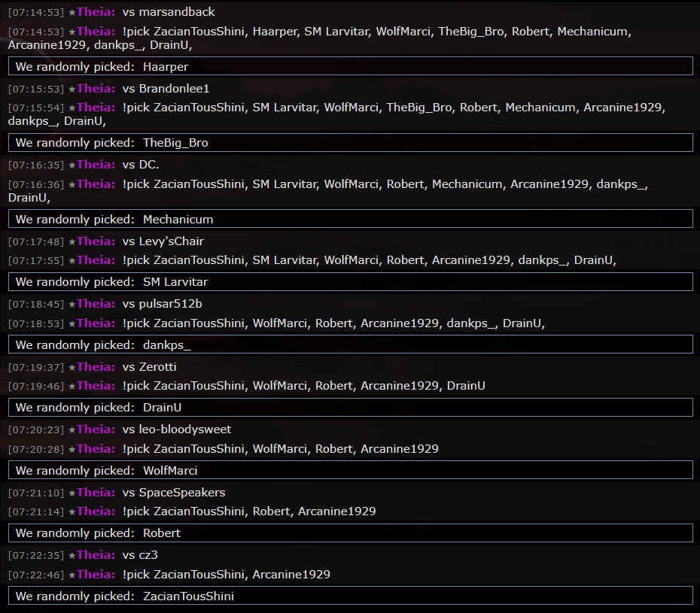This screenshot has width=700, height=613.
Task: Select the text 'vs SpaceSpeakers'
Action: pyautogui.click(x=174, y=493)
